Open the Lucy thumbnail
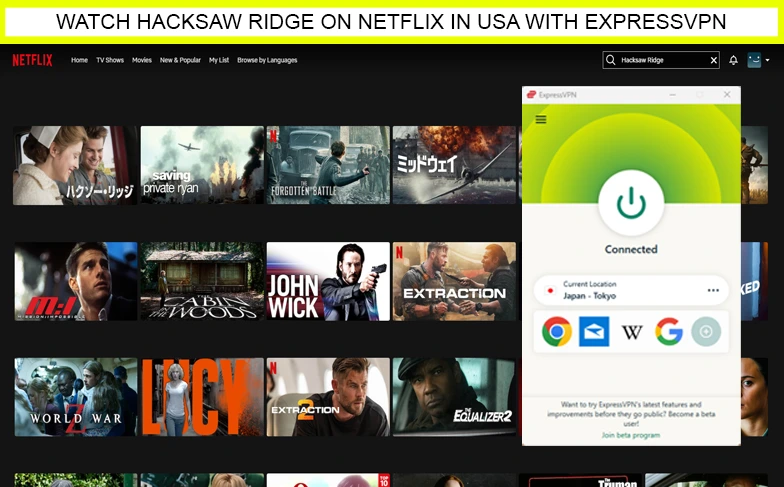 point(202,397)
